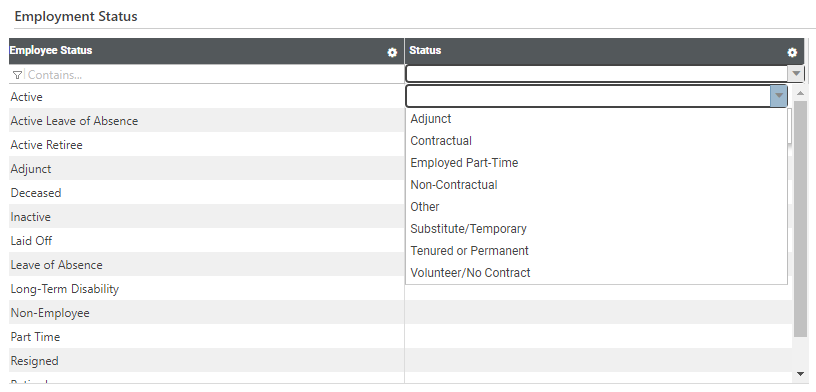Collapse the Active row status dropdown arrow
816x392 pixels.
pyautogui.click(x=779, y=96)
